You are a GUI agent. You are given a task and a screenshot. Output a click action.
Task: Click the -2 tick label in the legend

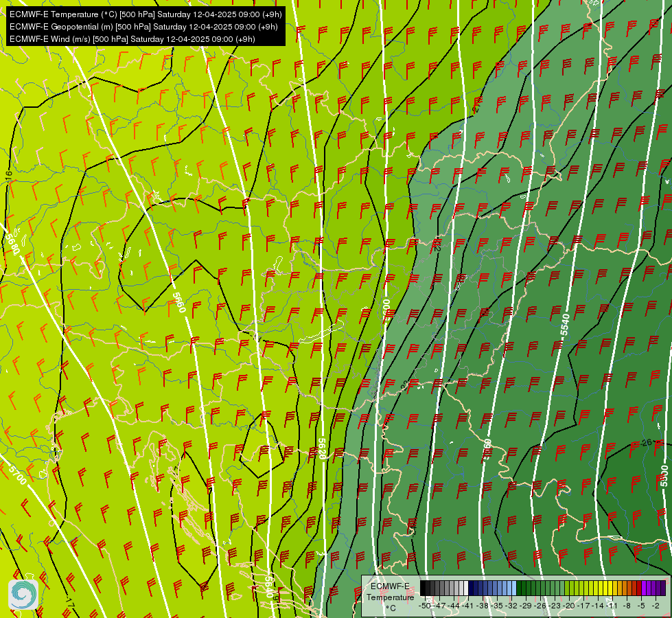656,606
